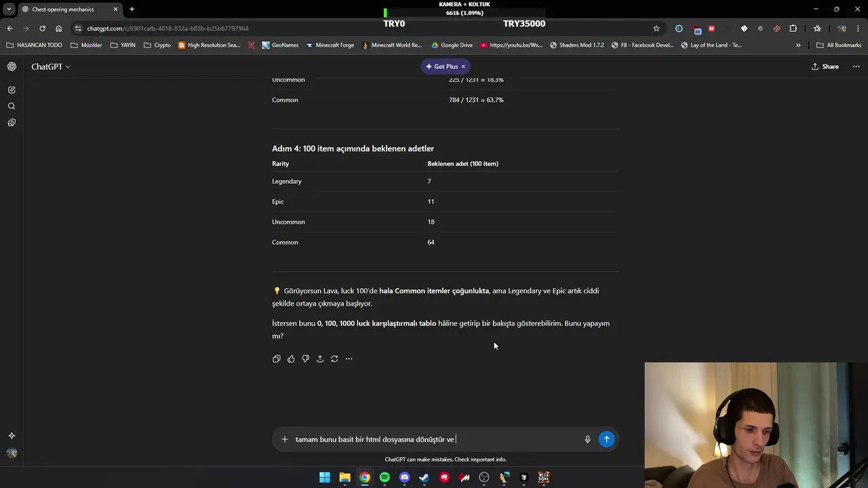Image resolution: width=868 pixels, height=488 pixels.
Task: Open OBS Studio from the taskbar
Action: coord(484,478)
